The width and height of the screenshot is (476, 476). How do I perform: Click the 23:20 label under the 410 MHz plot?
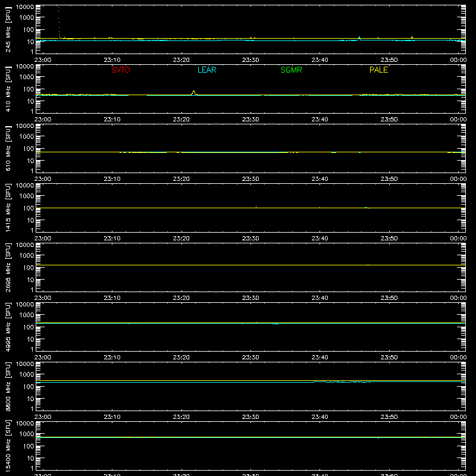point(181,120)
